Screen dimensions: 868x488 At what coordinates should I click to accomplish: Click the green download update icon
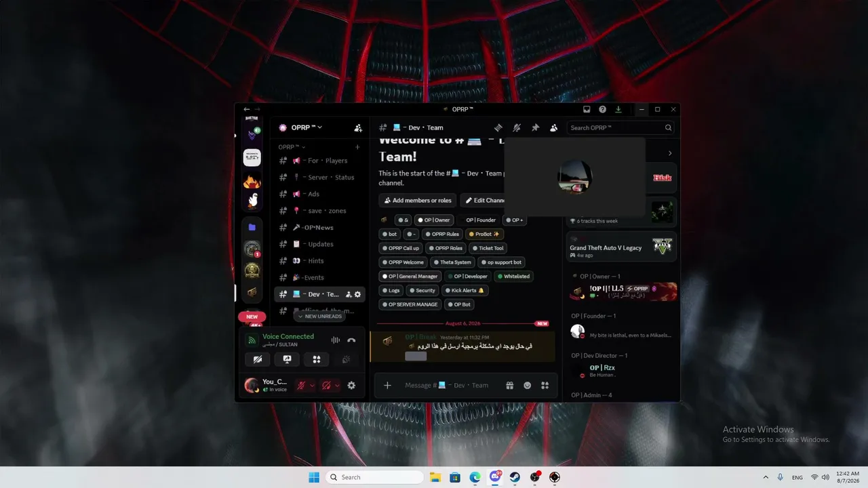[x=618, y=109]
